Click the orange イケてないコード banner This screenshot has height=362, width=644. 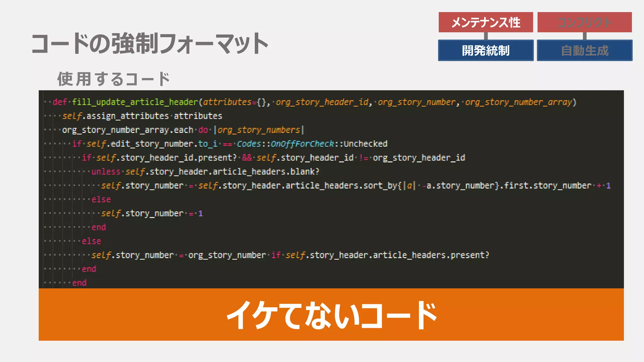click(331, 315)
